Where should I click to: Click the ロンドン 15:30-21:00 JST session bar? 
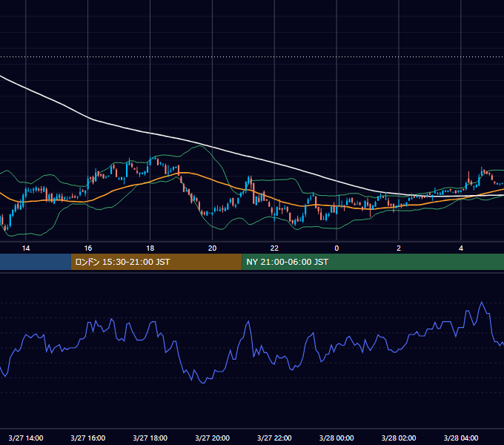point(156,262)
